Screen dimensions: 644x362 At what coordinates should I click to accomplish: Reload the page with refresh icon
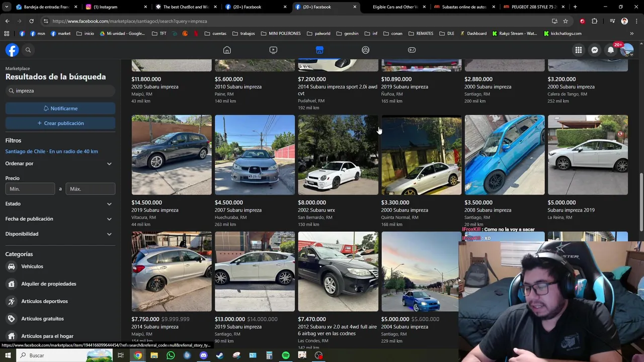[x=31, y=21]
